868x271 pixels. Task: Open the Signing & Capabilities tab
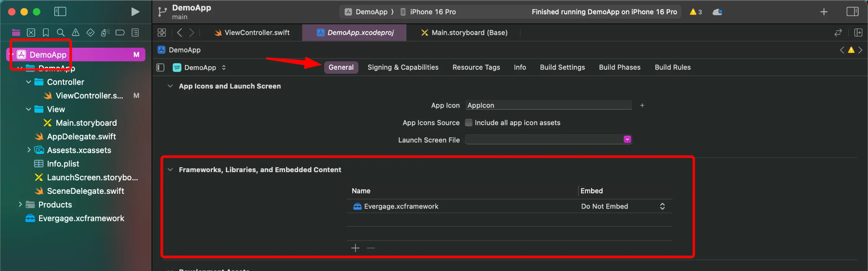coord(403,67)
